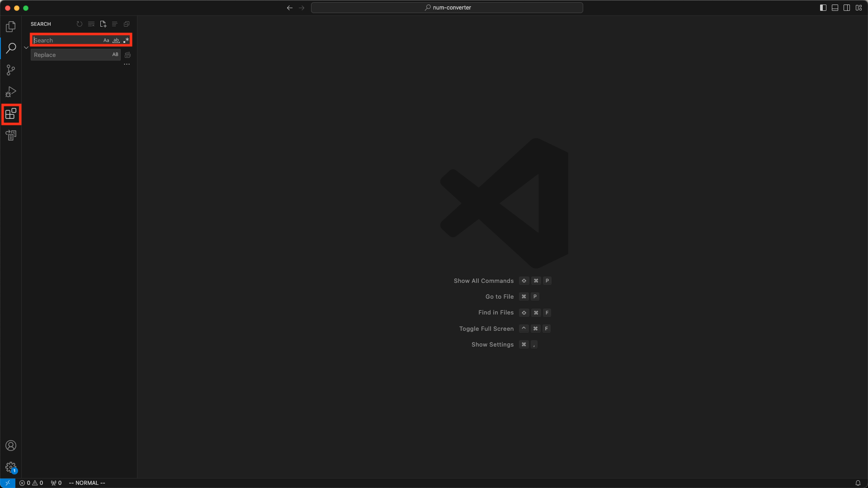868x488 pixels.
Task: Open notifications bell in status bar
Action: pyautogui.click(x=858, y=483)
